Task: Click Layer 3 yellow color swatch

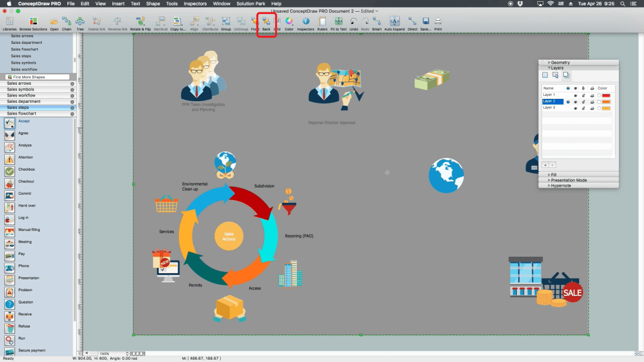Action: [606, 108]
